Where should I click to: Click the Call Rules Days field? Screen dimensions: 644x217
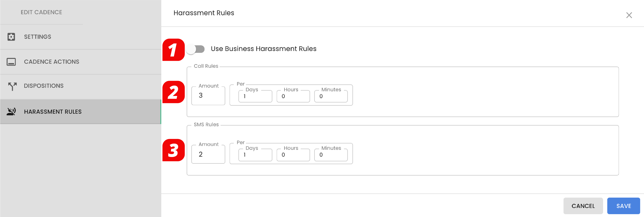[255, 96]
